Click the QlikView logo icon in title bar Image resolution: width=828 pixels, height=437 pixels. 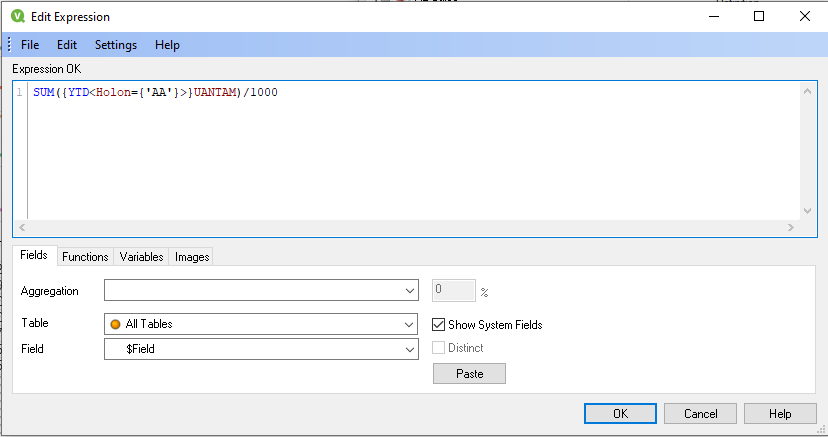(x=18, y=16)
